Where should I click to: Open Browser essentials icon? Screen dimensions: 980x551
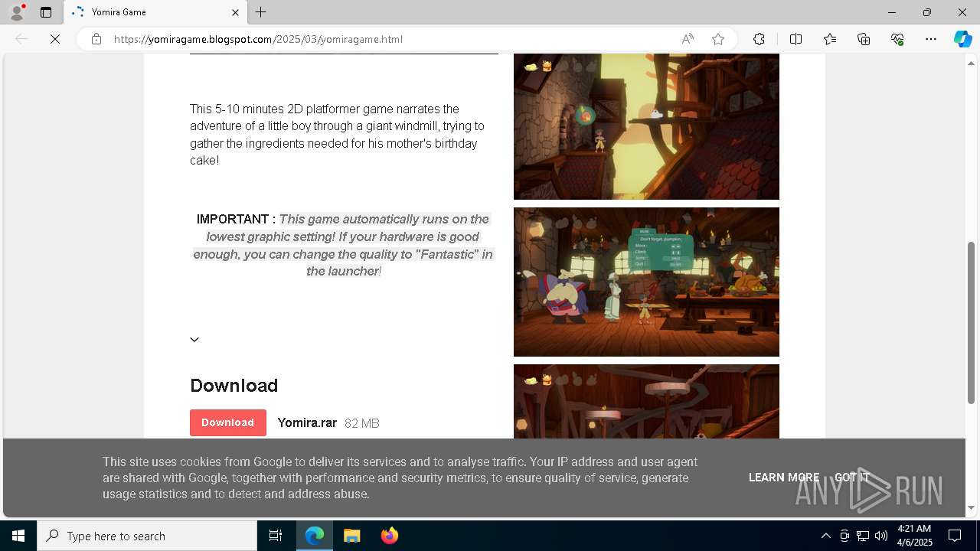[897, 39]
